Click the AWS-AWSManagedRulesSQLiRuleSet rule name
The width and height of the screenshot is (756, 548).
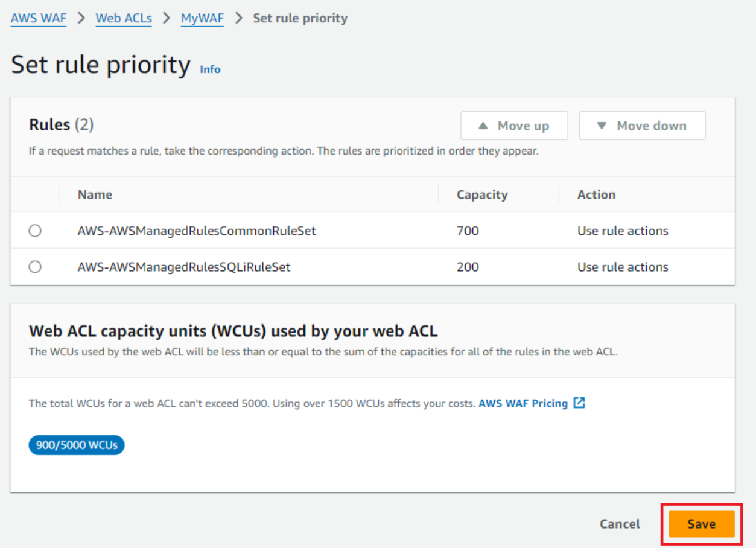click(184, 267)
